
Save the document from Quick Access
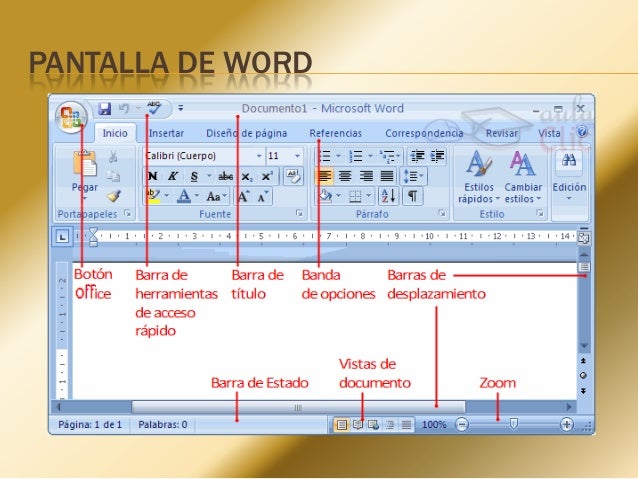pyautogui.click(x=105, y=109)
